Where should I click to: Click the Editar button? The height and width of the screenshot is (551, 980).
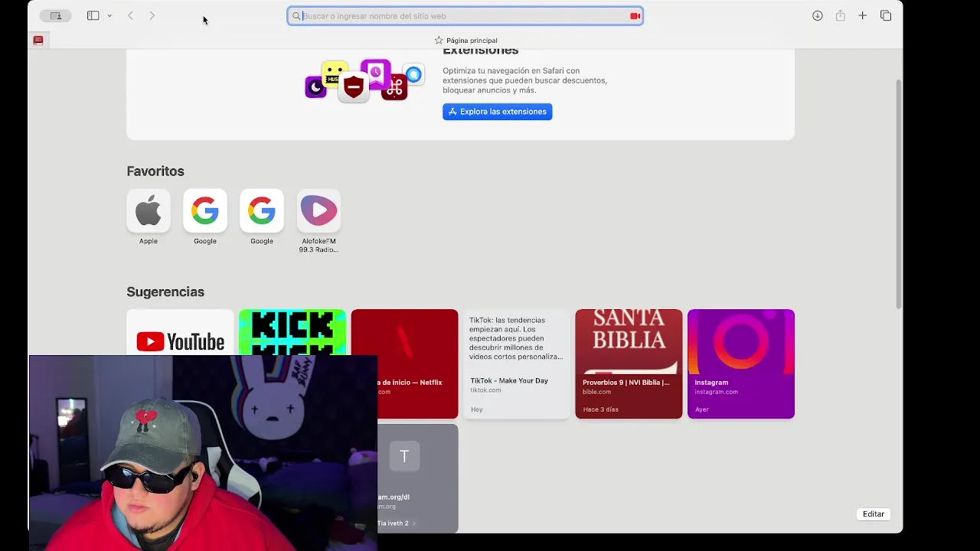(x=874, y=514)
